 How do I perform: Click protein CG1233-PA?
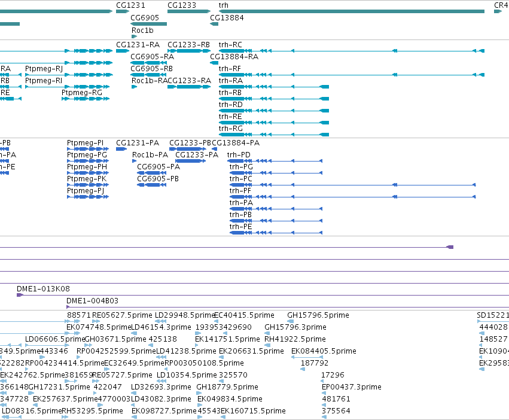[197, 156]
